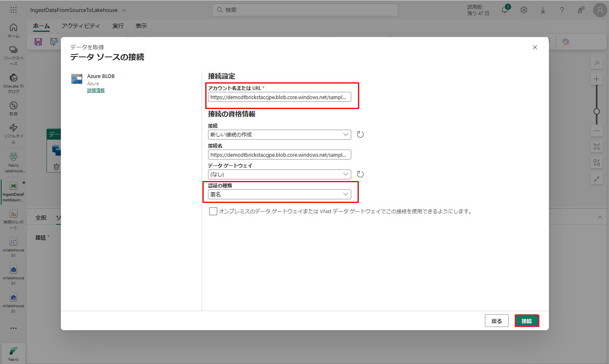Viewport: 609px width, 364px height.
Task: Open the user account avatar
Action: click(x=600, y=10)
